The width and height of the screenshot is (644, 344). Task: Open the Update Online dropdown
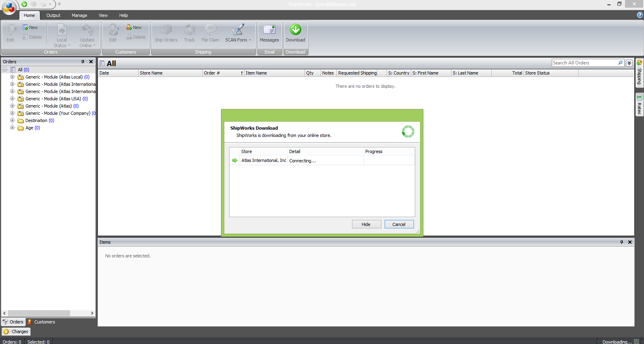(x=87, y=36)
